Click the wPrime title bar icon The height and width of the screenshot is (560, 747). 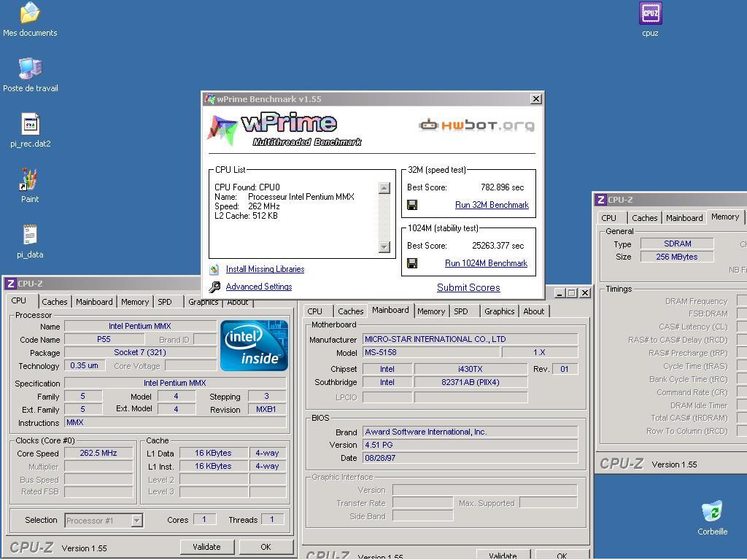pyautogui.click(x=209, y=99)
